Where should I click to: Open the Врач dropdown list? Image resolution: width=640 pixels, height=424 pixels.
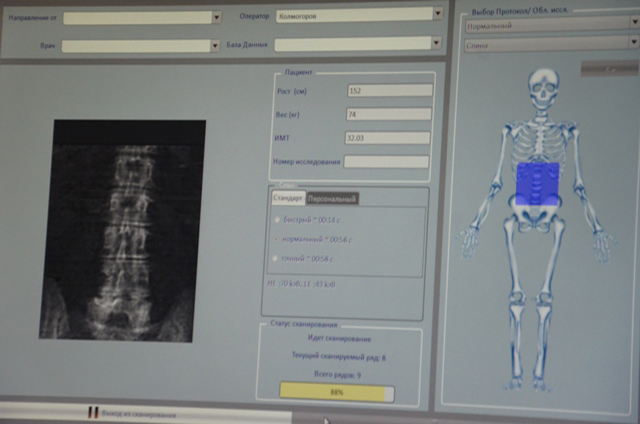tap(215, 45)
